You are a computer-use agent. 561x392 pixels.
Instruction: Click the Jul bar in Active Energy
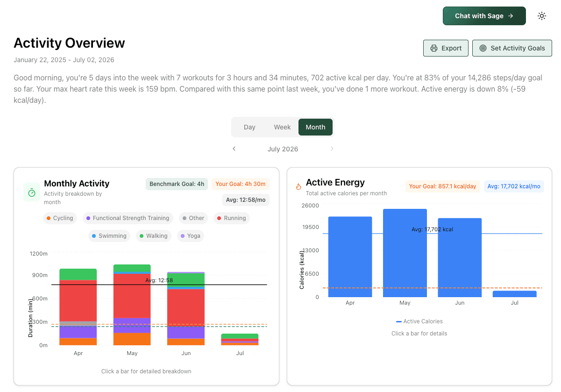point(514,294)
